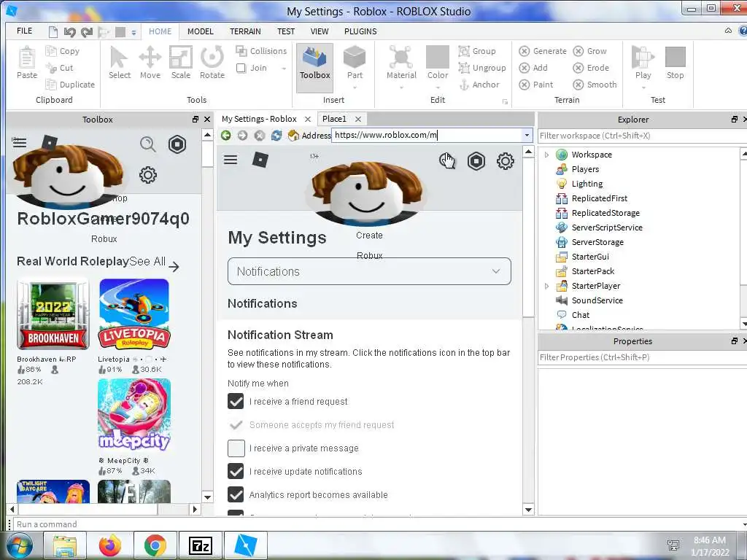
Task: Click the browser home icon
Action: pyautogui.click(x=293, y=135)
